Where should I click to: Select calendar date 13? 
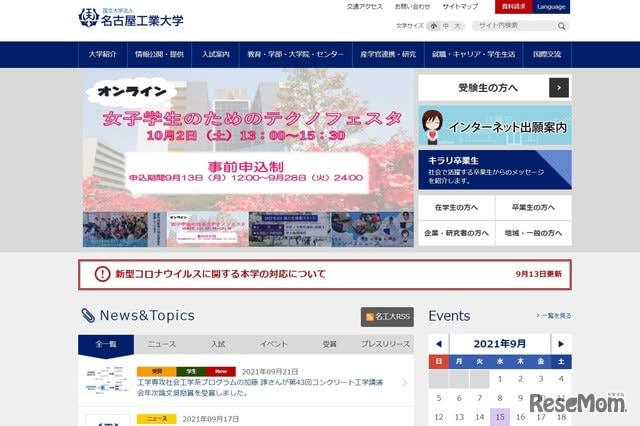459,417
